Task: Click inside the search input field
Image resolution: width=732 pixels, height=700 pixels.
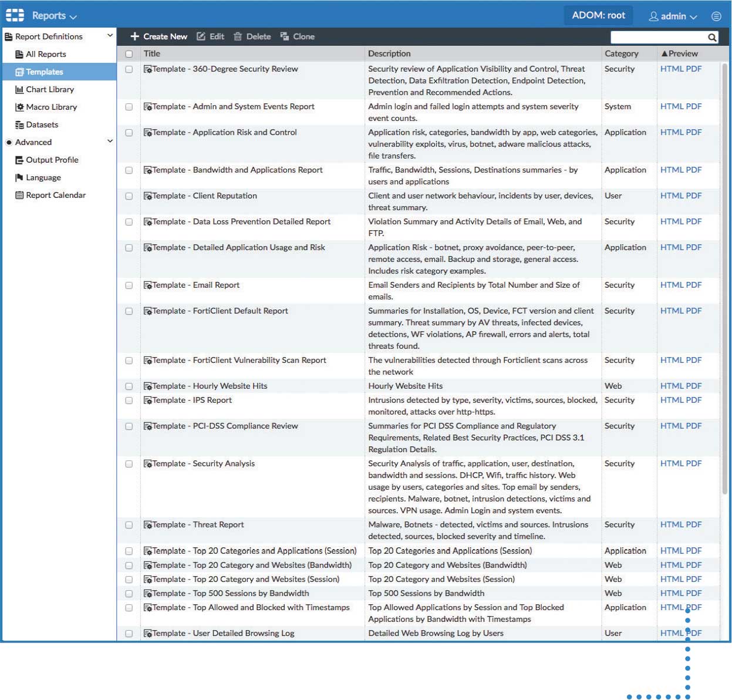Action: (657, 38)
